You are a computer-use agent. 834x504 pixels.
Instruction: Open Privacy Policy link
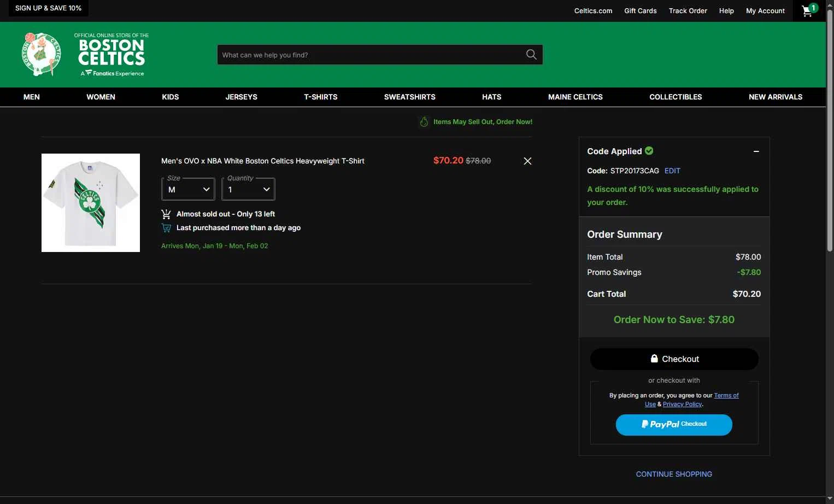pyautogui.click(x=682, y=404)
